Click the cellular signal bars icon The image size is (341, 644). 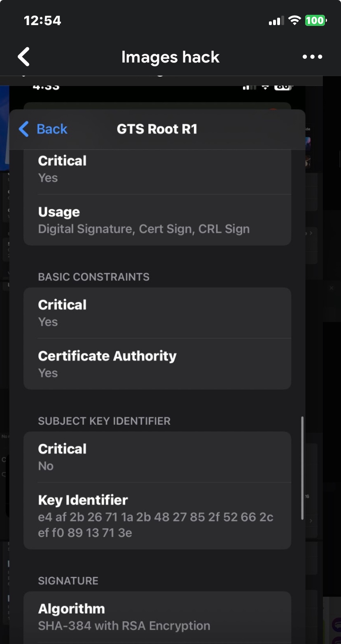(276, 21)
